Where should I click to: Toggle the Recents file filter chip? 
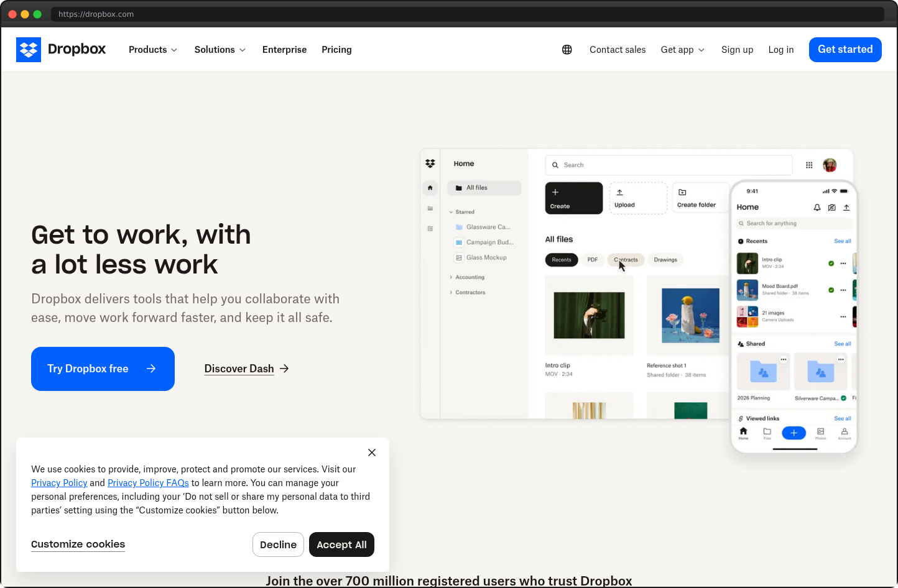561,260
